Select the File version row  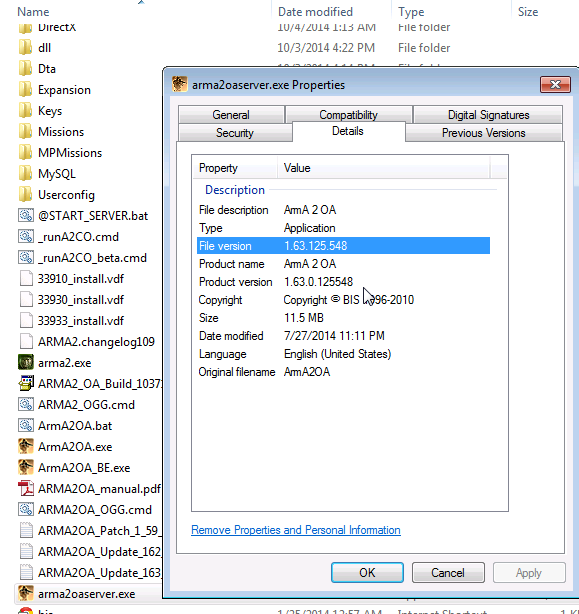(x=343, y=246)
